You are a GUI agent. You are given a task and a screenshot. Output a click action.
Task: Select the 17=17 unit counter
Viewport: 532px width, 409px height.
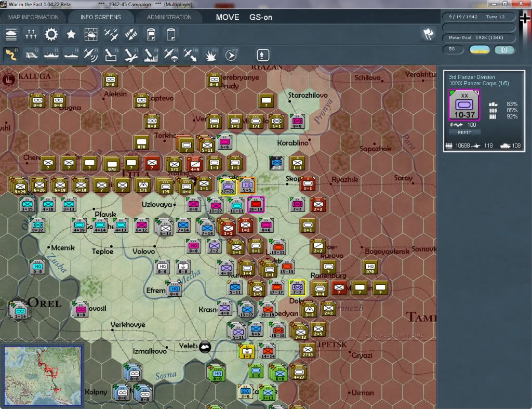pyautogui.click(x=276, y=288)
